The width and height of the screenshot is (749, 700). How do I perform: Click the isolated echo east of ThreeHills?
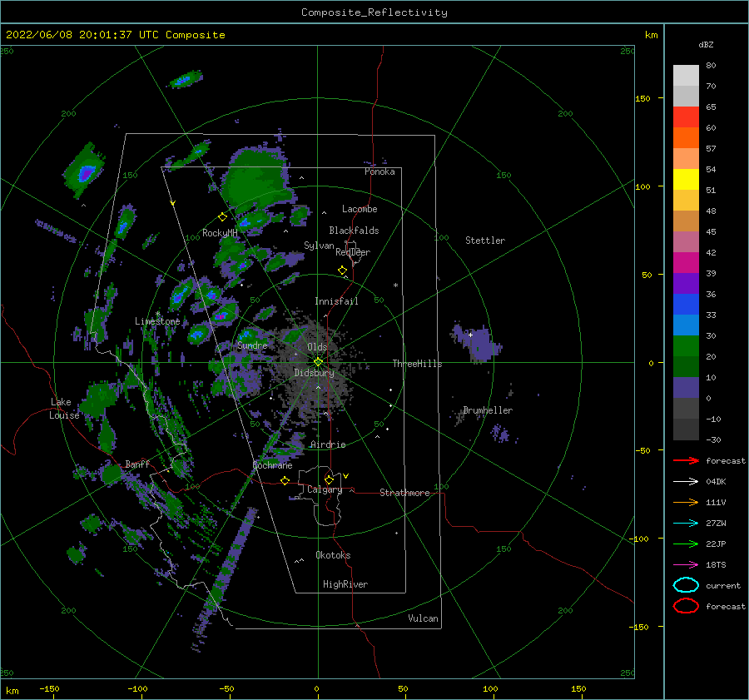[477, 343]
